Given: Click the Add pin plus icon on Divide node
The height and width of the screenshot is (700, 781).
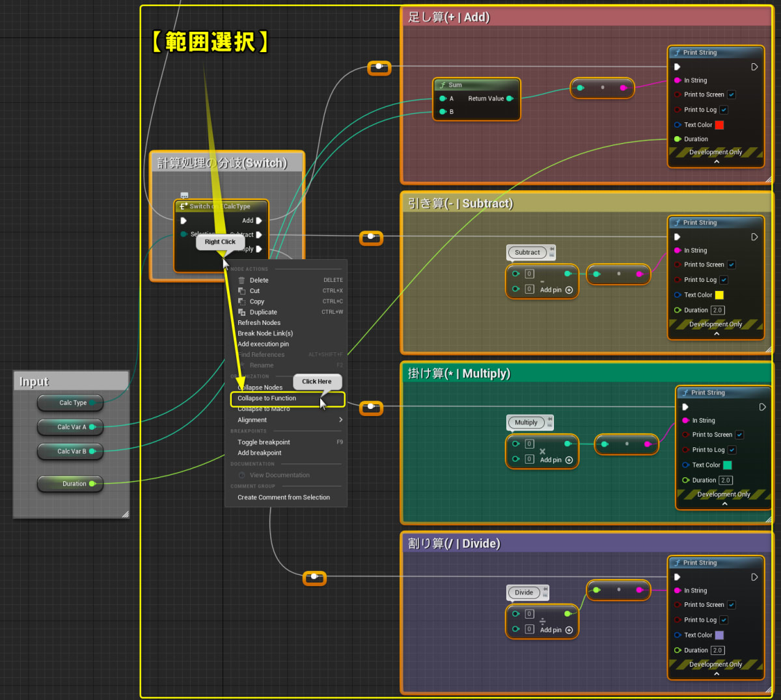Looking at the screenshot, I should point(569,630).
